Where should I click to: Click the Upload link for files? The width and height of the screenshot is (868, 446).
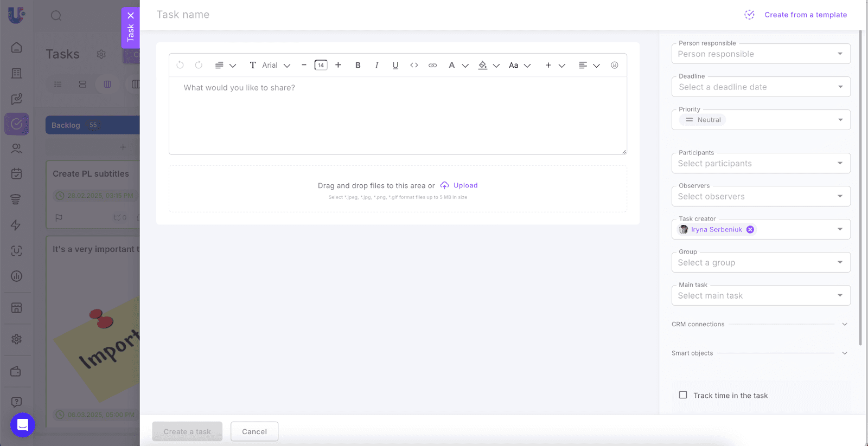click(x=465, y=185)
